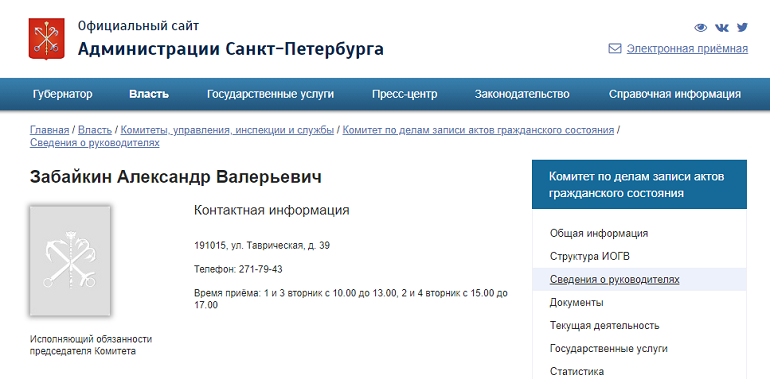Open the Twitter bird icon

(742, 27)
